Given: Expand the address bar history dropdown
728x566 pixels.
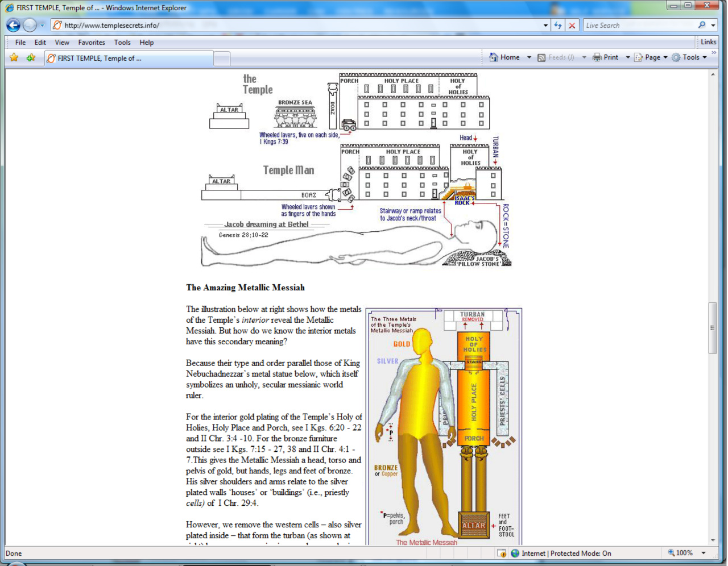Looking at the screenshot, I should pos(545,25).
